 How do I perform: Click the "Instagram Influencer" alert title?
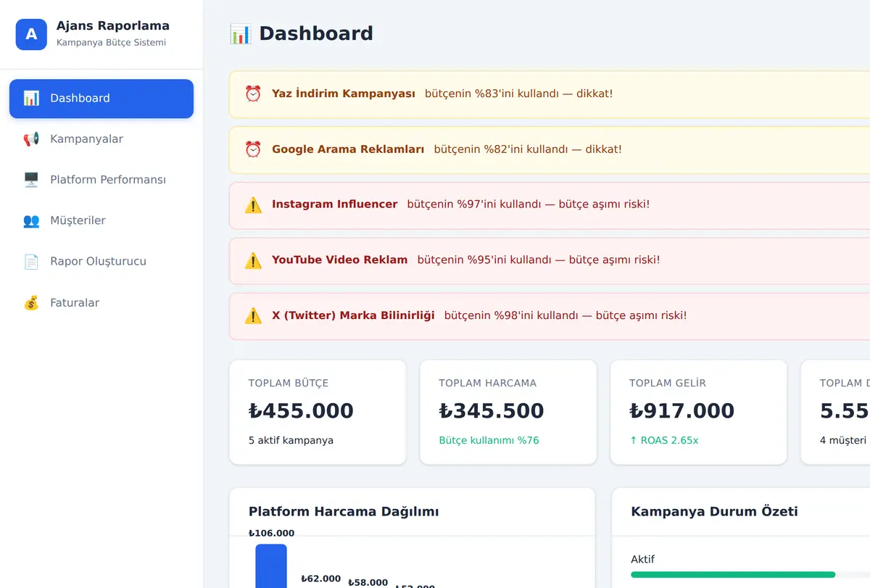pos(335,204)
